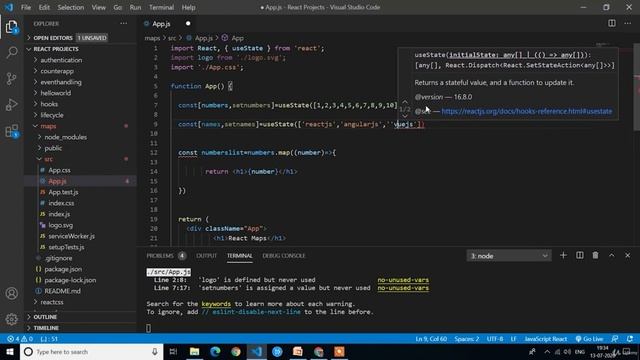Launch Google Chrome from the taskbar
Screen dimensions: 640x360
236,351
